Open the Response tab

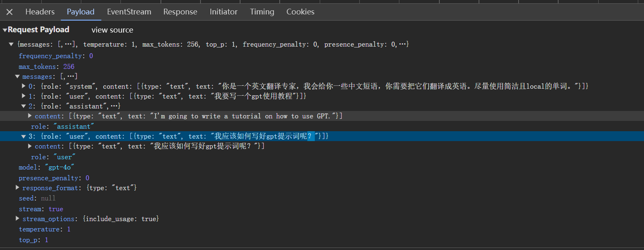coord(180,12)
